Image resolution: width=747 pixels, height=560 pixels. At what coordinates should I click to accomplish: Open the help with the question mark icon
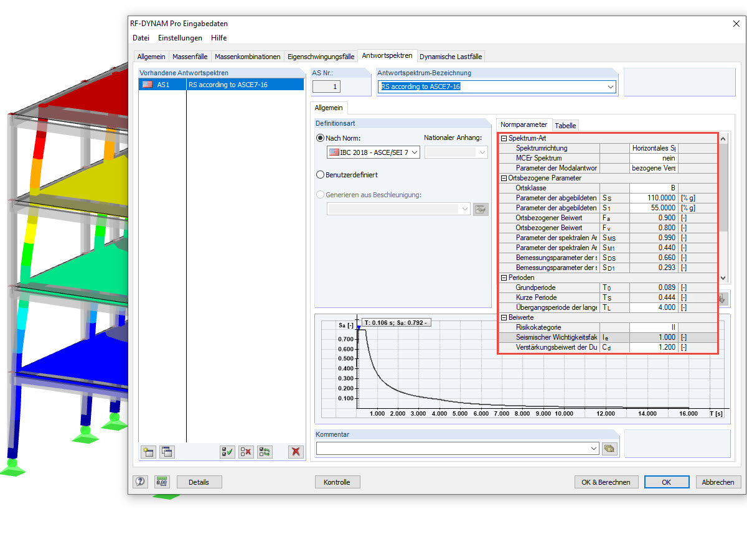coord(140,482)
